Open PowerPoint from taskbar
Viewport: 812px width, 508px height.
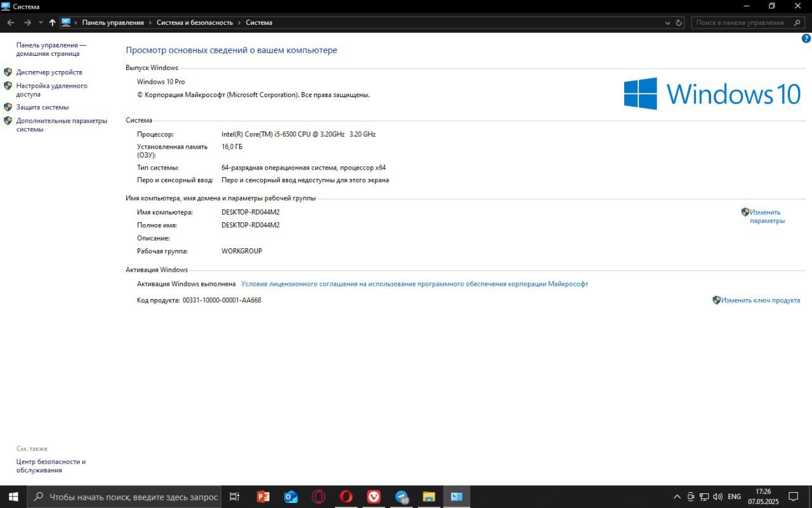[263, 497]
